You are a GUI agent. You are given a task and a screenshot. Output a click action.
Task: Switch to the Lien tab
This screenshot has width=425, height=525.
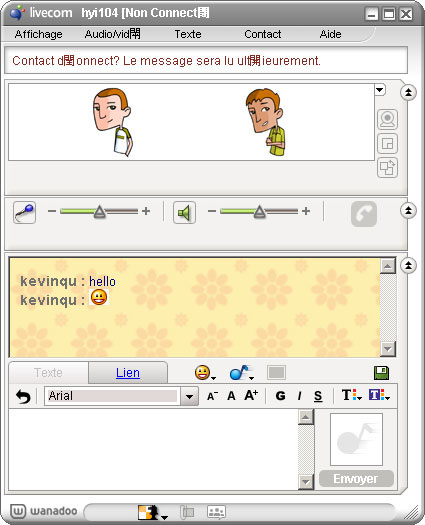tap(128, 373)
